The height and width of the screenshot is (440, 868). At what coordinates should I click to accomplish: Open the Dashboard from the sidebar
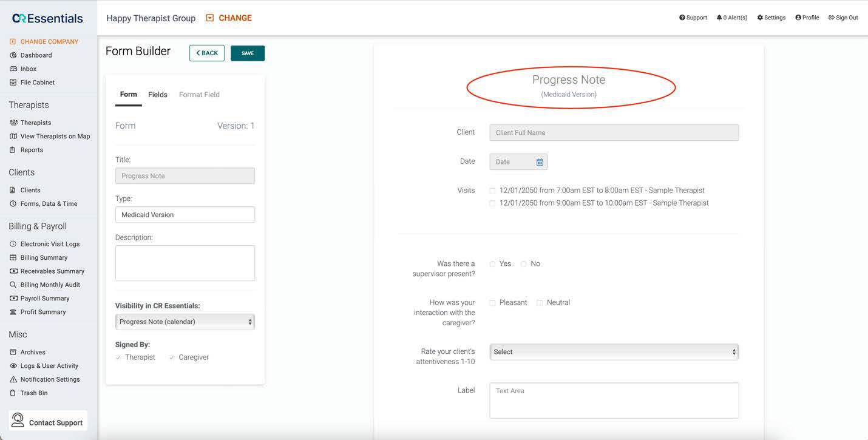coord(35,55)
